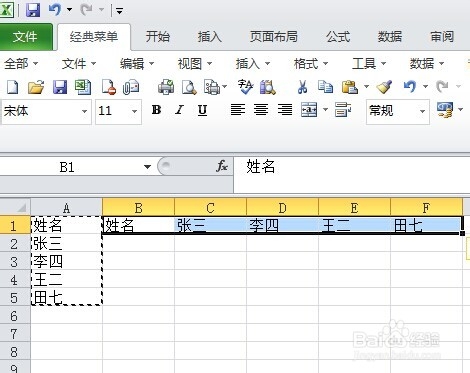The width and height of the screenshot is (470, 373).
Task: Click the Save icon in quick access toolbar
Action: coord(33,10)
